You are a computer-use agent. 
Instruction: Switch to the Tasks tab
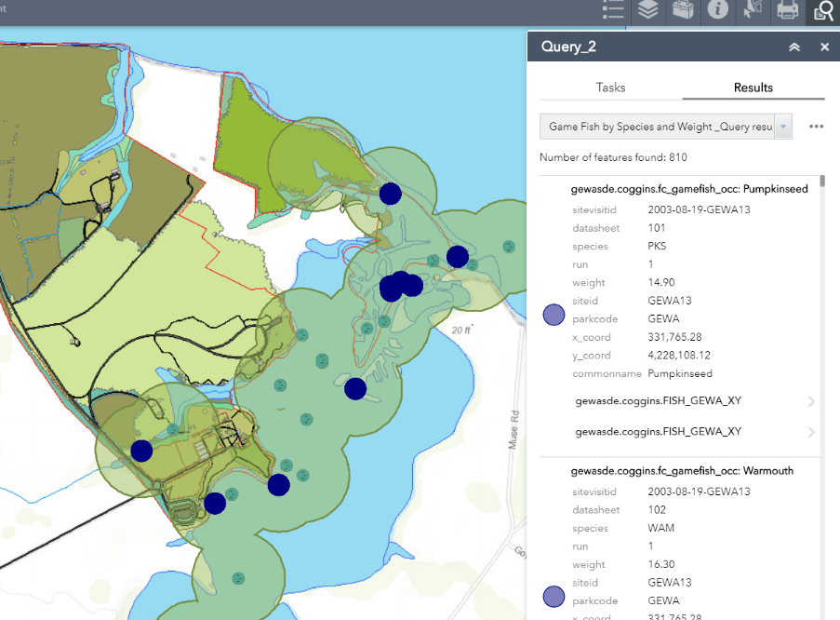click(x=610, y=88)
